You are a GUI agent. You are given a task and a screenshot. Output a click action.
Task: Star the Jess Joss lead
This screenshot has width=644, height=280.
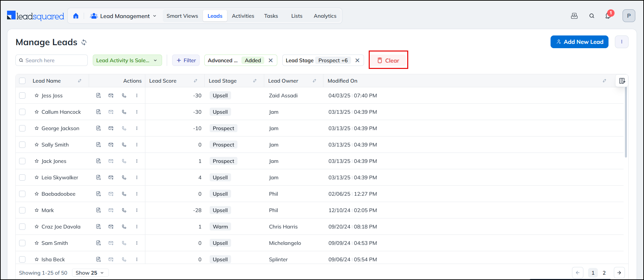point(37,96)
